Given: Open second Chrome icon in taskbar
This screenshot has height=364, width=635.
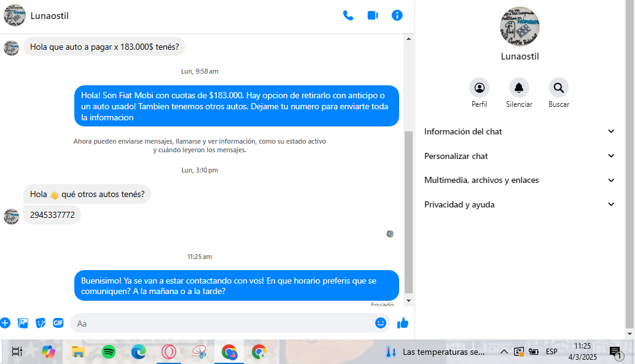Looking at the screenshot, I should tap(259, 352).
